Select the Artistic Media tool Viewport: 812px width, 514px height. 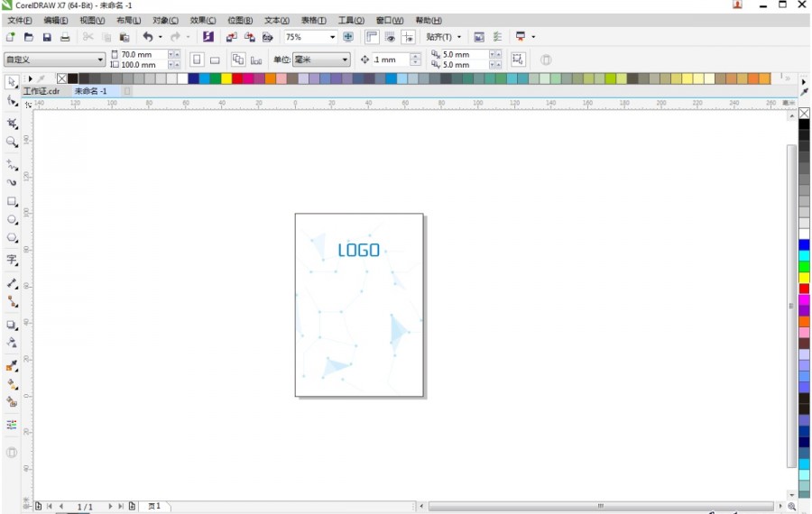pyautogui.click(x=12, y=182)
